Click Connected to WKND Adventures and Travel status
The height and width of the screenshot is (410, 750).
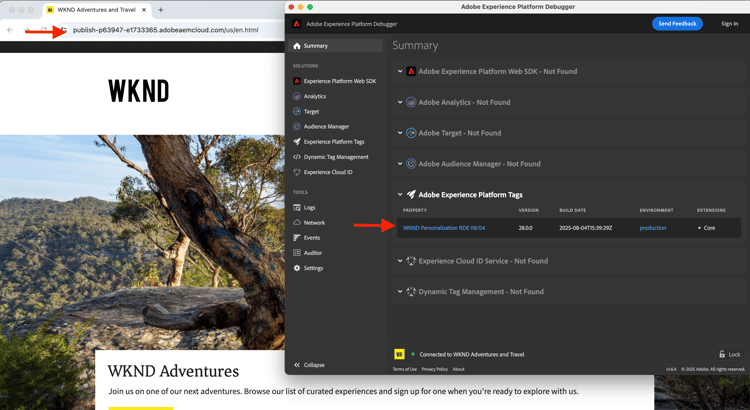[472, 355]
